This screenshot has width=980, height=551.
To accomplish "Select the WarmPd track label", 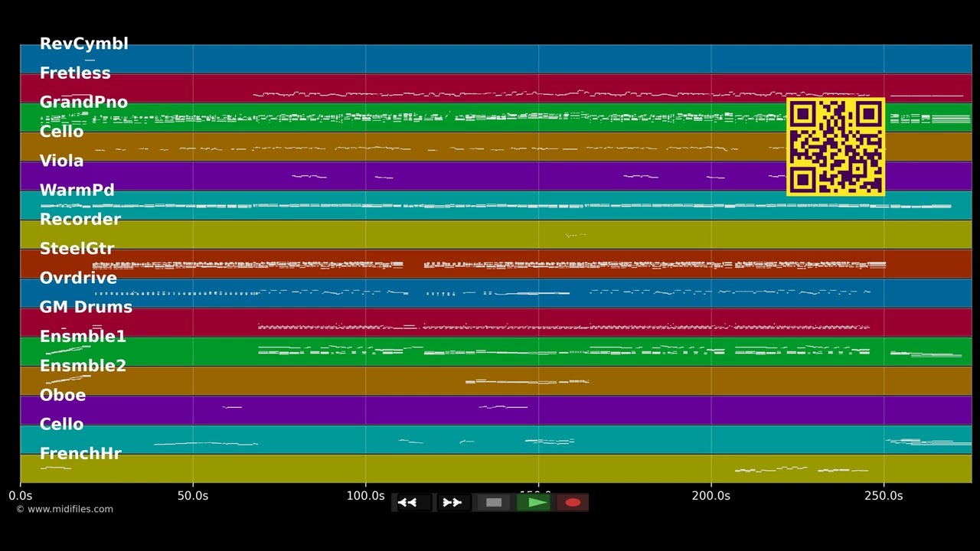I will [77, 190].
